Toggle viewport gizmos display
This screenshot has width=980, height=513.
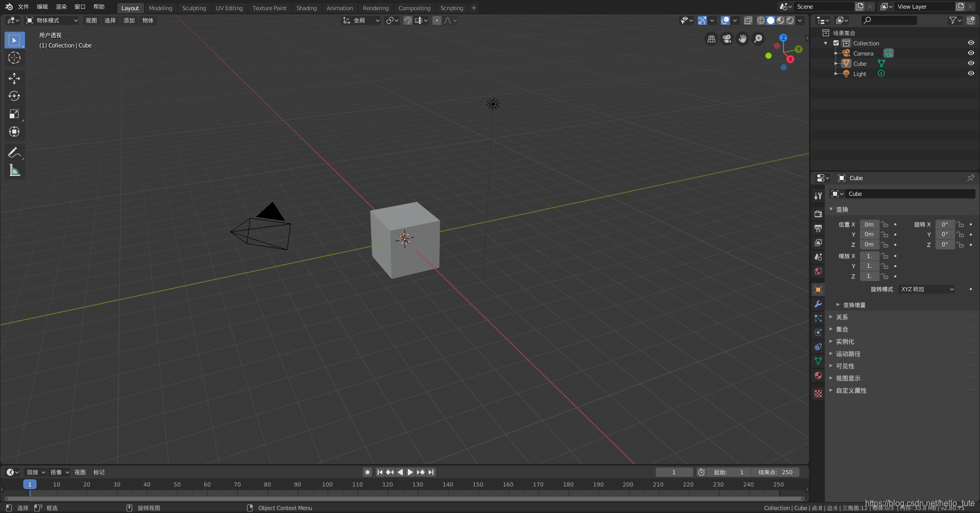pos(702,20)
